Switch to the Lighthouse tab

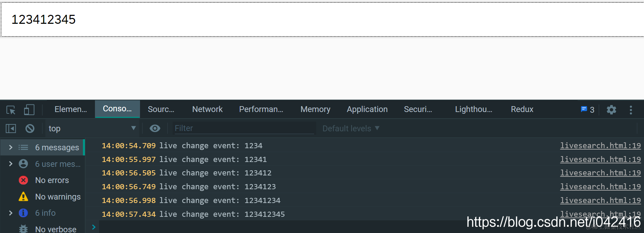[474, 110]
